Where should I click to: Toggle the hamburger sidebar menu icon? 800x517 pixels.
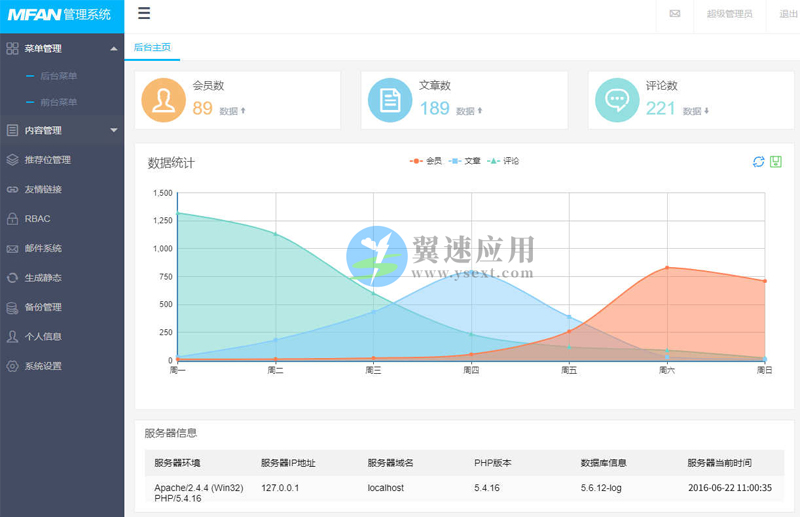pyautogui.click(x=144, y=13)
